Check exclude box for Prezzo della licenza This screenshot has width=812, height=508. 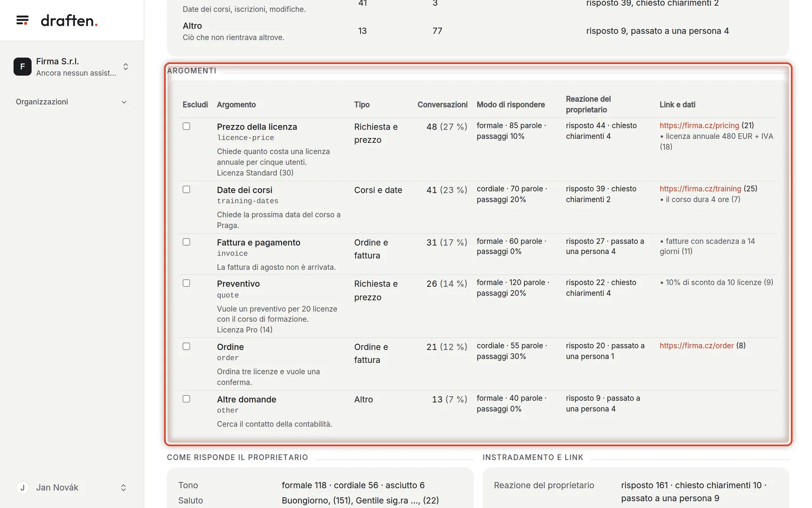point(186,126)
